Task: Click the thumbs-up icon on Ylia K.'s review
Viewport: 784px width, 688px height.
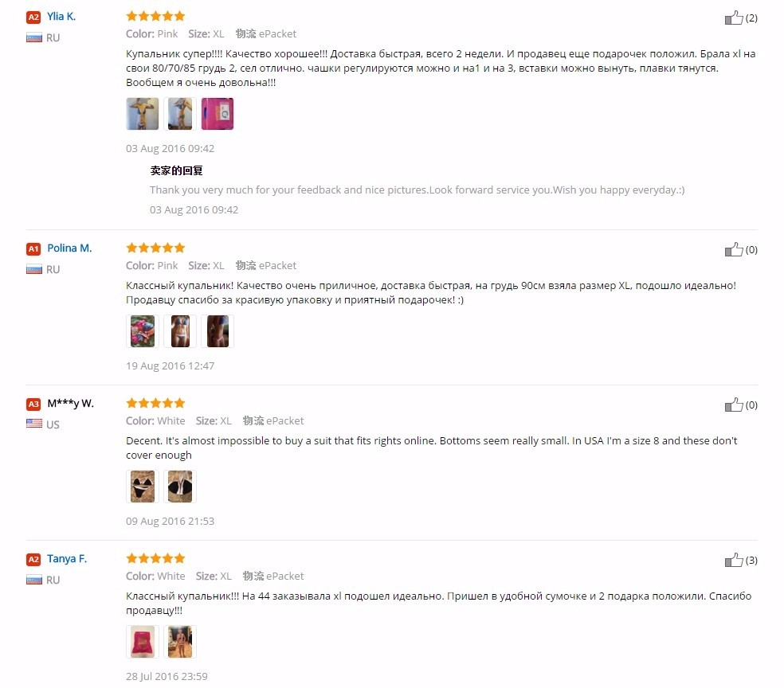Action: coord(733,18)
